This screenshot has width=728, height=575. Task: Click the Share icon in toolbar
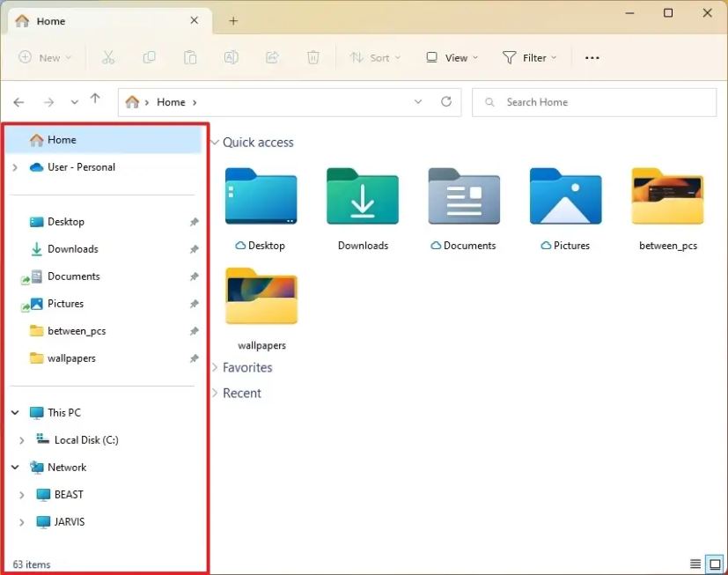(x=272, y=58)
